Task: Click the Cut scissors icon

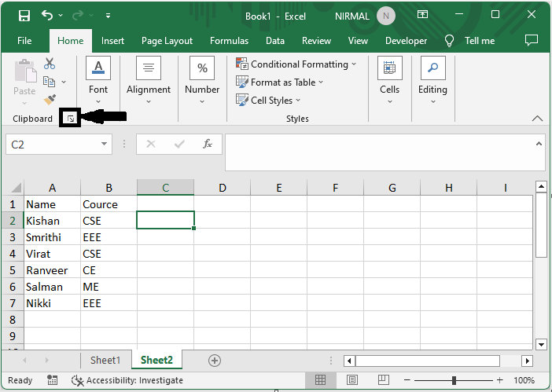Action: tap(50, 64)
